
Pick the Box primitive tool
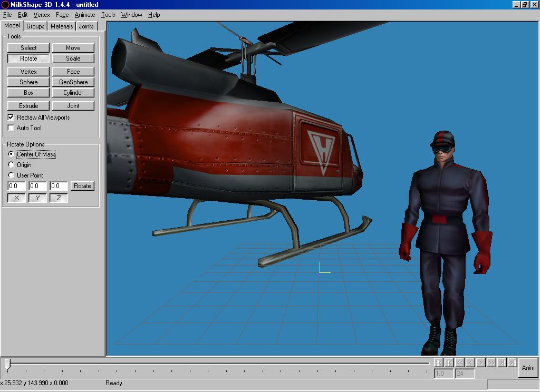(28, 93)
